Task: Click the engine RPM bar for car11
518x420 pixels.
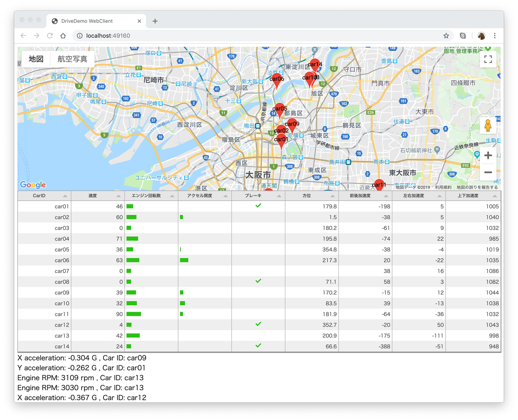Action: click(x=134, y=314)
